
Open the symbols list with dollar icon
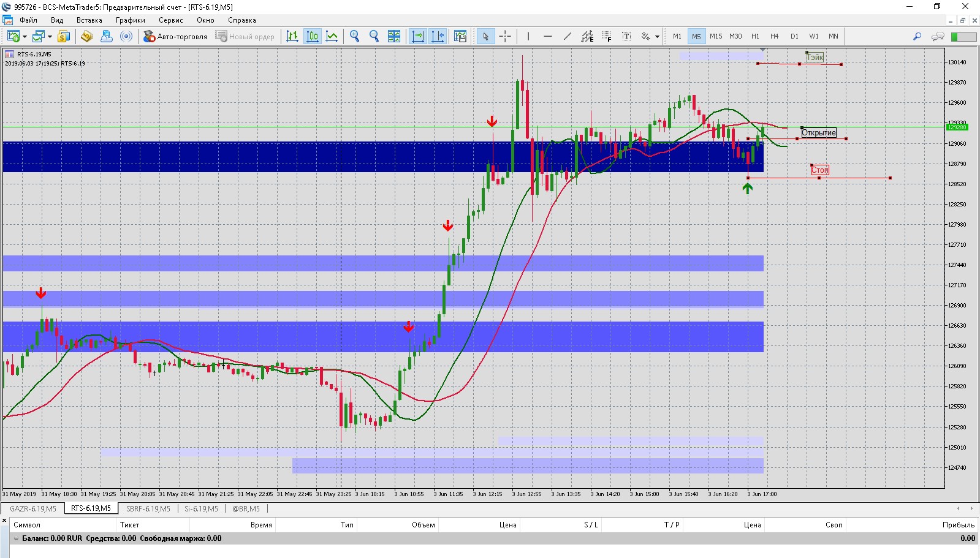pyautogui.click(x=64, y=37)
